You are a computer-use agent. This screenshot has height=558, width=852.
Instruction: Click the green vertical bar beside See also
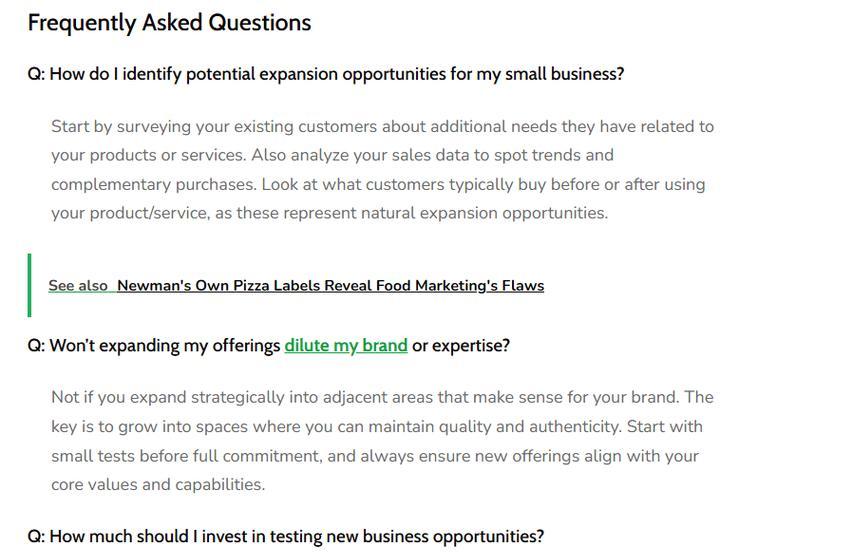[29, 285]
